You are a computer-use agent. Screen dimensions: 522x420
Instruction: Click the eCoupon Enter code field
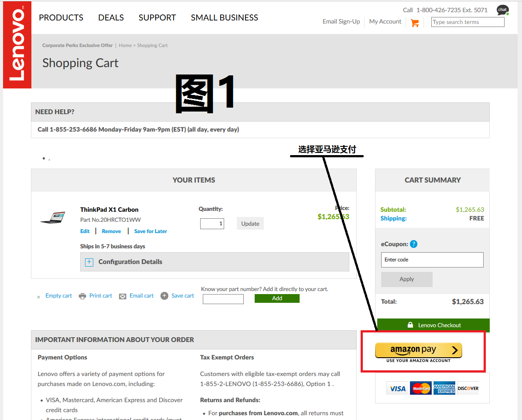(432, 260)
